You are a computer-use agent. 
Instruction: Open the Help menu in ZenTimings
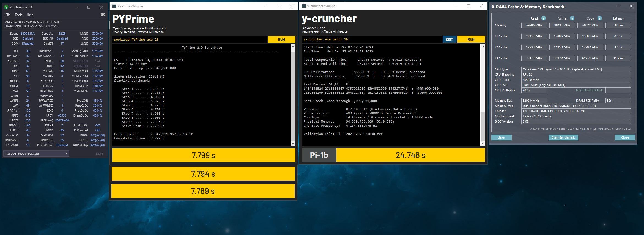point(30,15)
